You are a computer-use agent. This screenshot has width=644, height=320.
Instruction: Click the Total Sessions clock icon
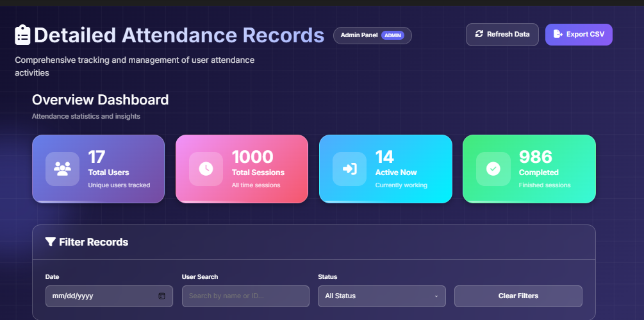[206, 169]
